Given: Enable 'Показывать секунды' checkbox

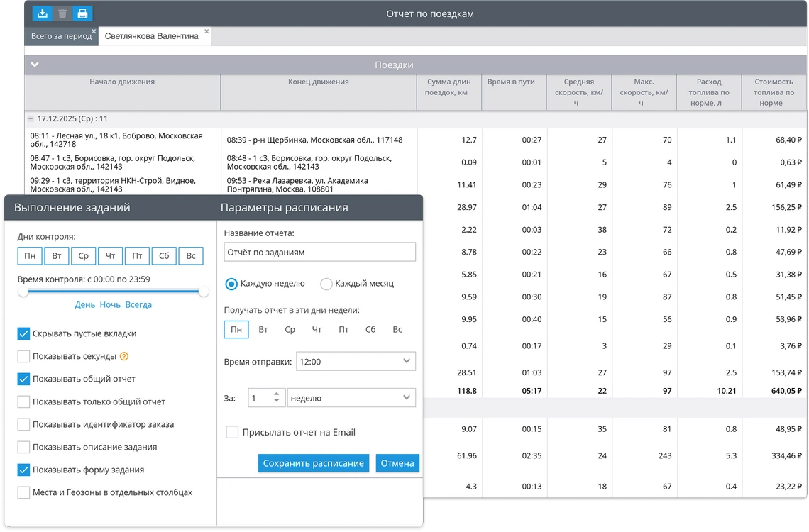Looking at the screenshot, I should coord(24,356).
